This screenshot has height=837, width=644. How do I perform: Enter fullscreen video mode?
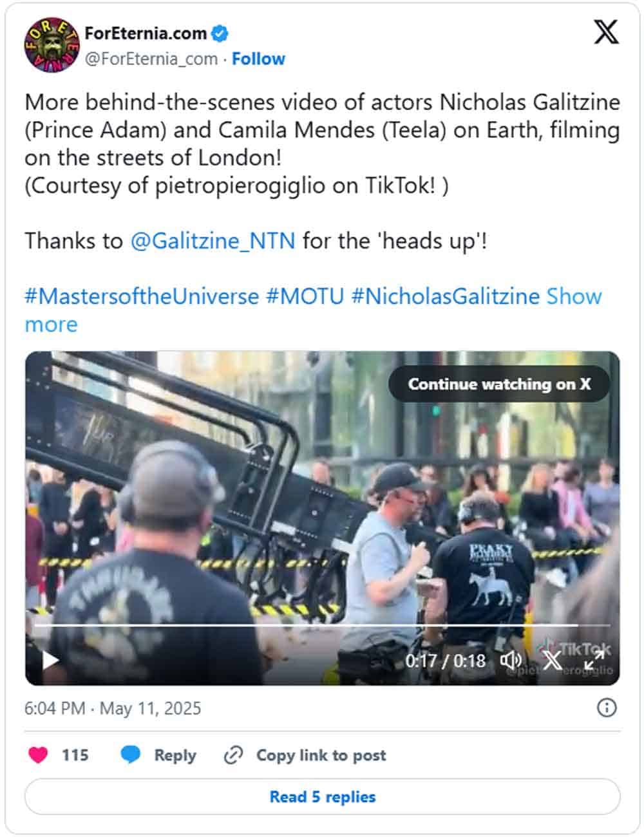594,660
